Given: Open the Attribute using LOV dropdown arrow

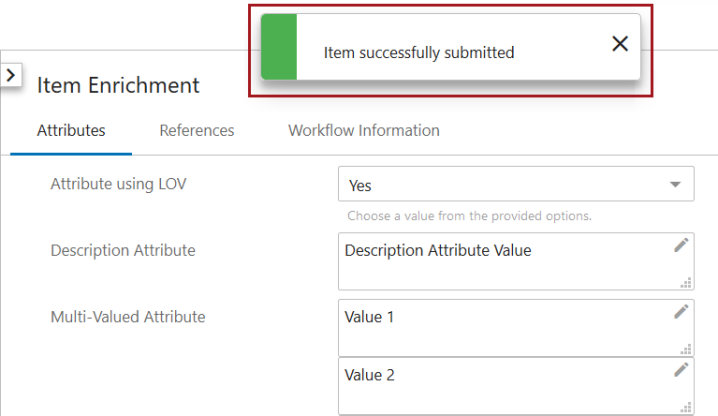Looking at the screenshot, I should (675, 184).
